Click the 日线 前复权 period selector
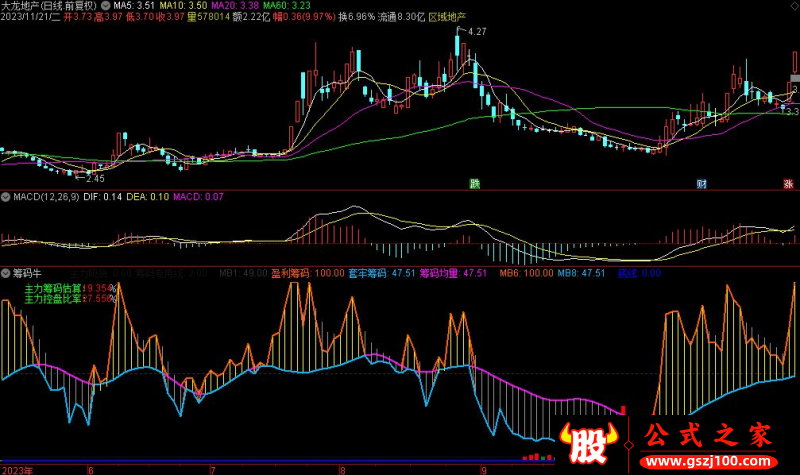This screenshot has height=475, width=800. tap(77, 6)
